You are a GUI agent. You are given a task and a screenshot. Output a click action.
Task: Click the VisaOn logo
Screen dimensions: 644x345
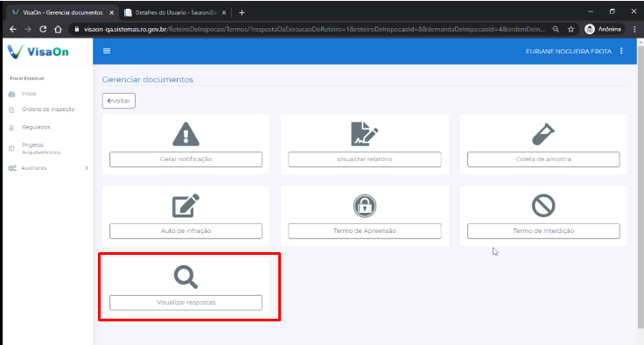coord(38,52)
